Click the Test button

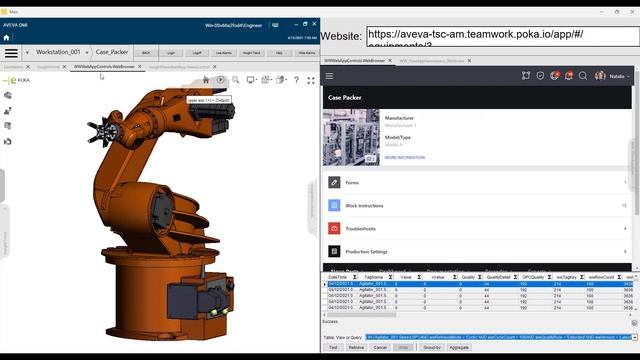(x=333, y=348)
